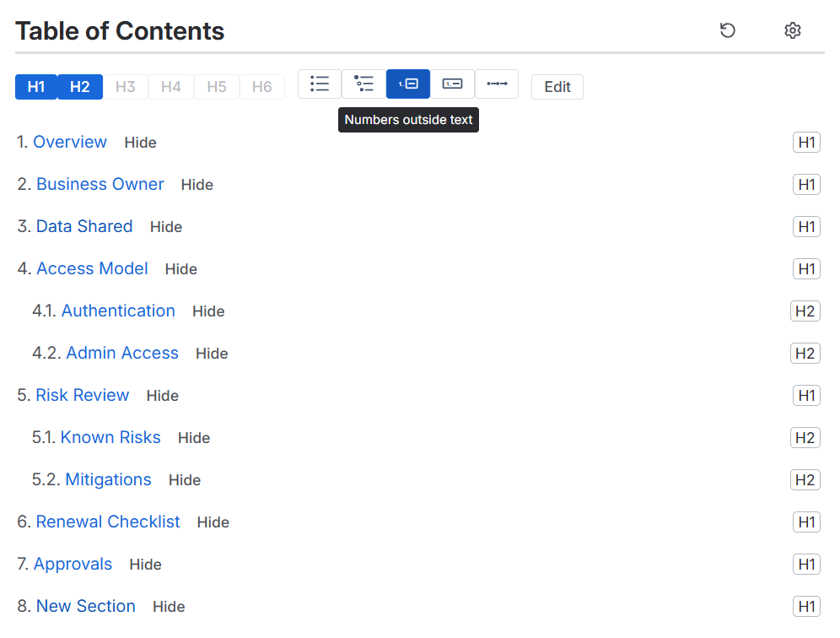Click the H2 badge on Admin Access row

(x=805, y=354)
